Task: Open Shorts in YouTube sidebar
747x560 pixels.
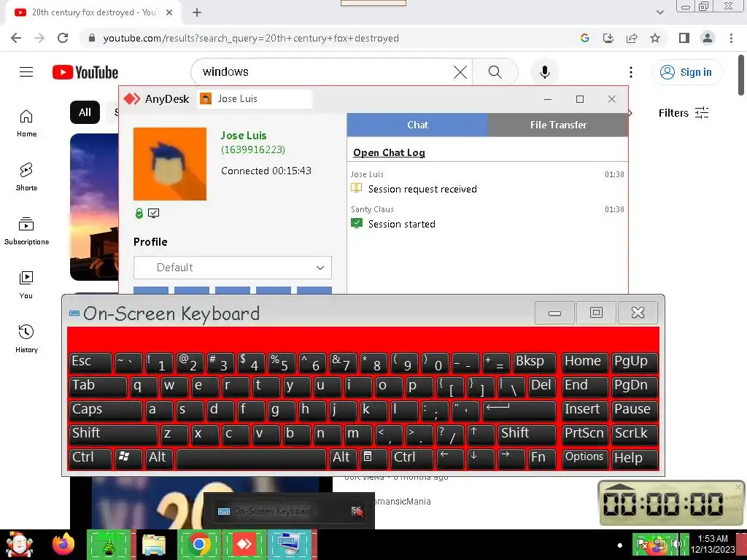Action: pos(26,176)
